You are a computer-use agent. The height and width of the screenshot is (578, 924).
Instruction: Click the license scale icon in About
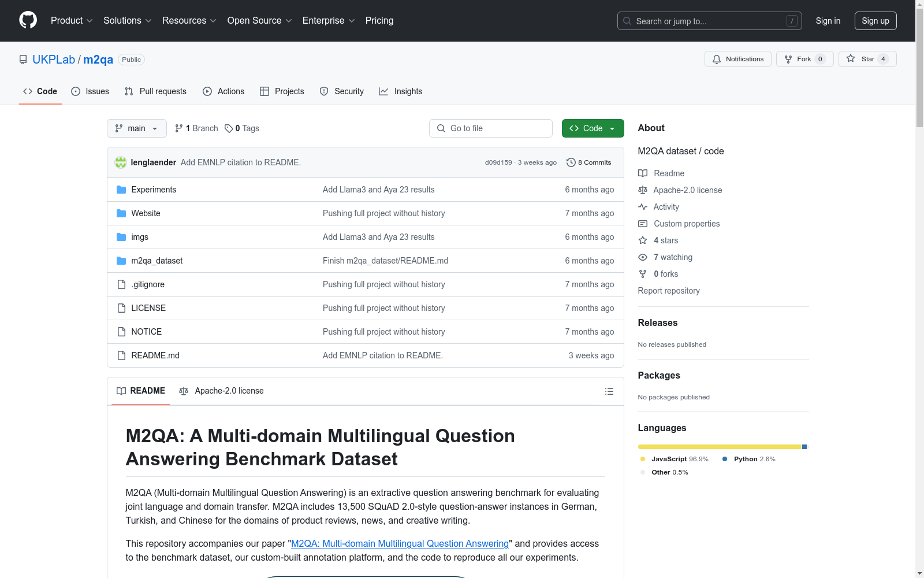[x=643, y=190]
